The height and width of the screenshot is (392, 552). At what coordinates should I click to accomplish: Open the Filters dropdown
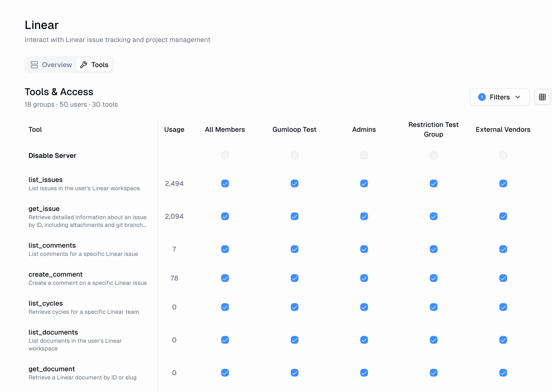pos(499,97)
